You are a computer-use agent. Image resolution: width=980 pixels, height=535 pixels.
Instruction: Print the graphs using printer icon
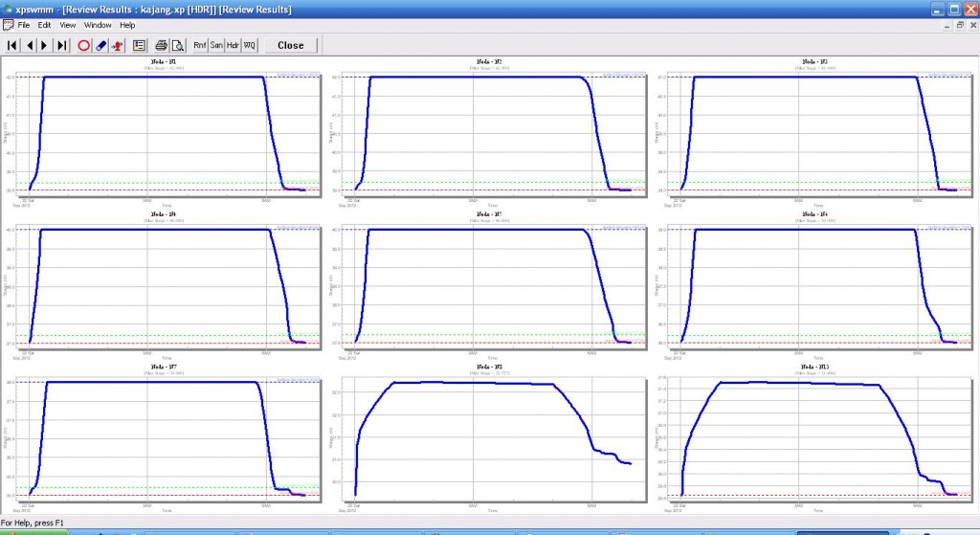pyautogui.click(x=161, y=45)
